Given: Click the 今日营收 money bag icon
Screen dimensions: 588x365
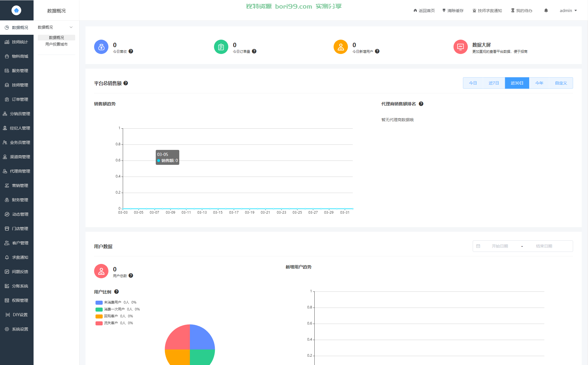Looking at the screenshot, I should pyautogui.click(x=101, y=47).
